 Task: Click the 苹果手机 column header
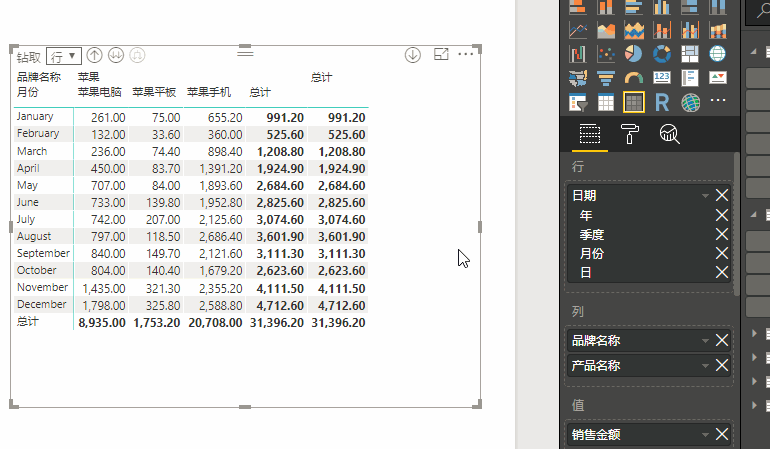click(x=209, y=92)
